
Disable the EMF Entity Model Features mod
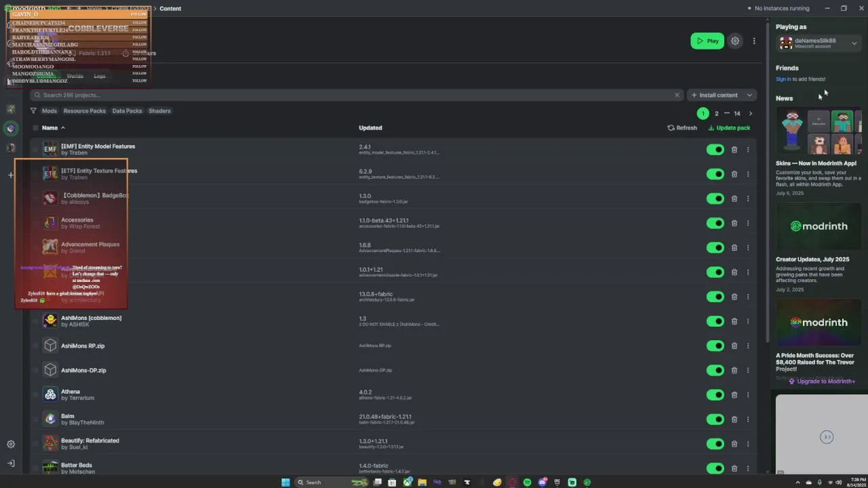coord(715,150)
